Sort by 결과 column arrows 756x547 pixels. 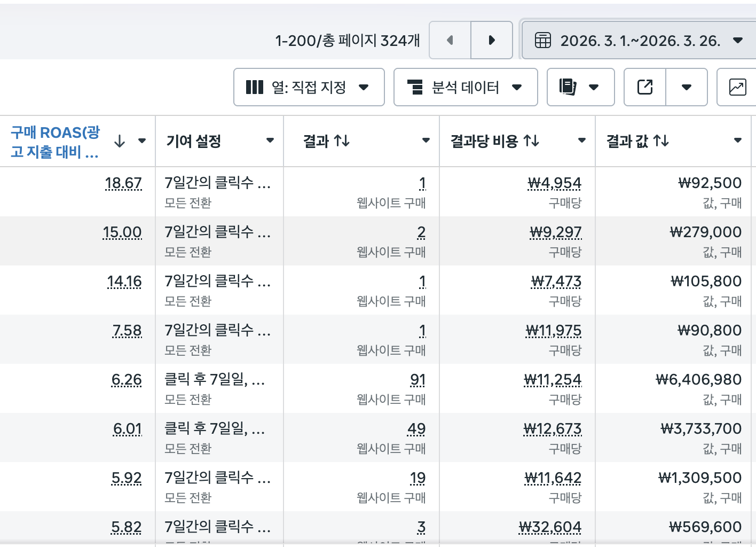tap(342, 141)
